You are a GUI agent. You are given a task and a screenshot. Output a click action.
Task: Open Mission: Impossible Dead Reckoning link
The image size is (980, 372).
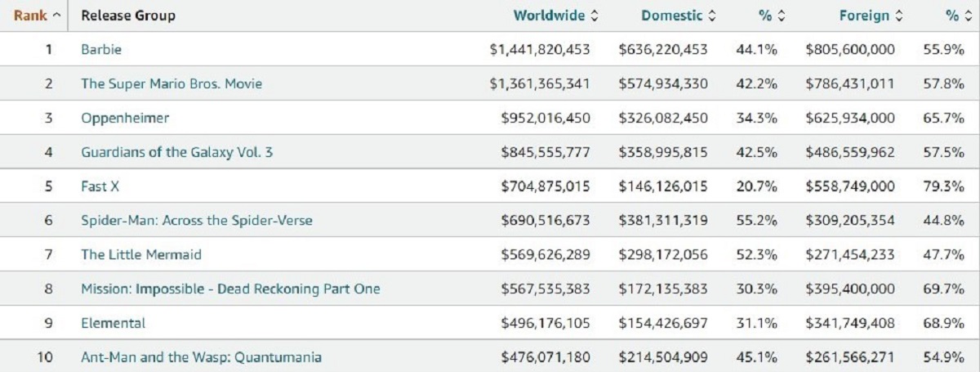[x=230, y=289]
